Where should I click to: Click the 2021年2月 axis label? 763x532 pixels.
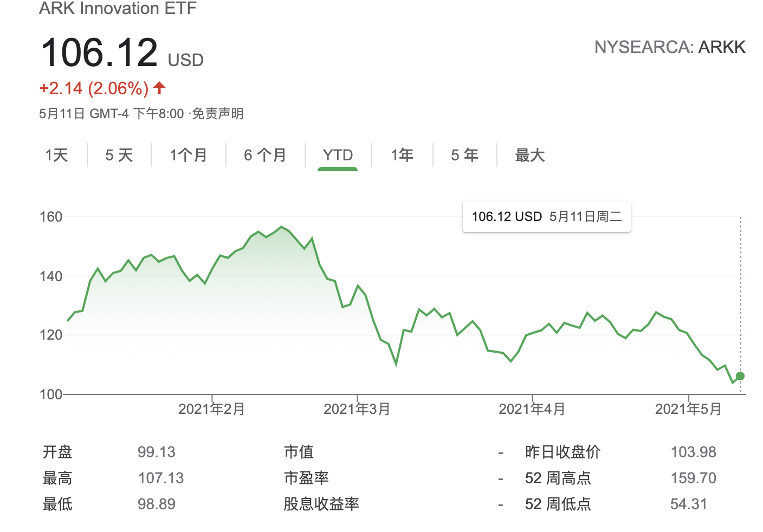coord(211,409)
